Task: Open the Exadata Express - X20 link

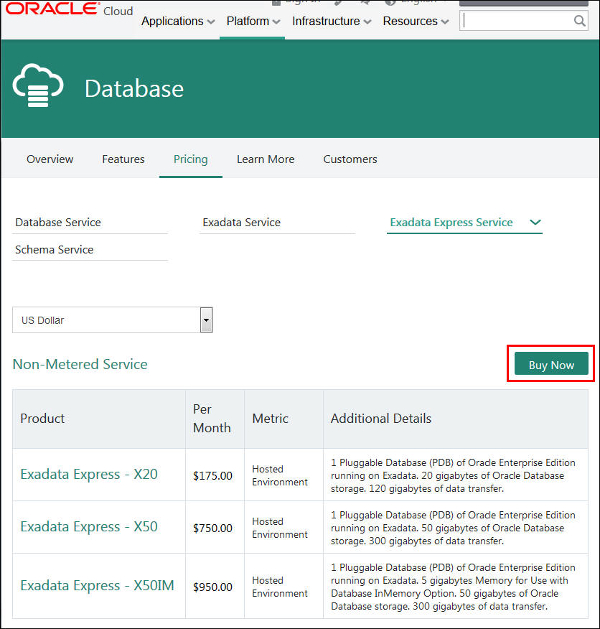Action: [x=89, y=474]
